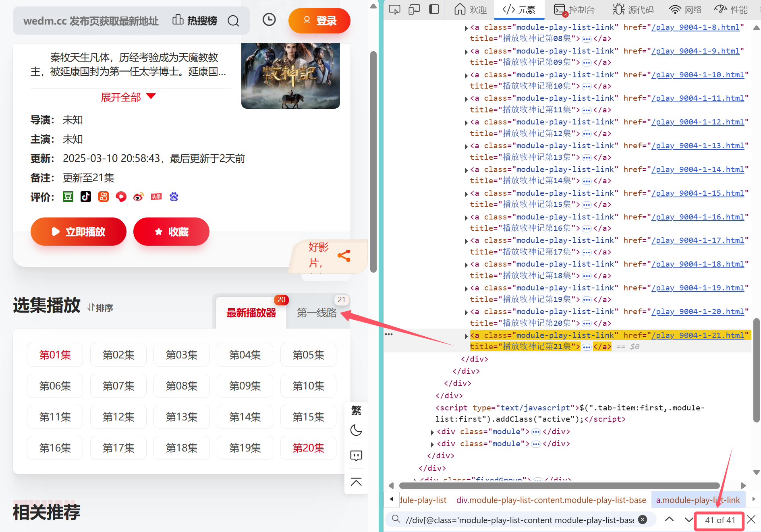The image size is (761, 532).
Task: Open the feedback message icon
Action: point(356,455)
